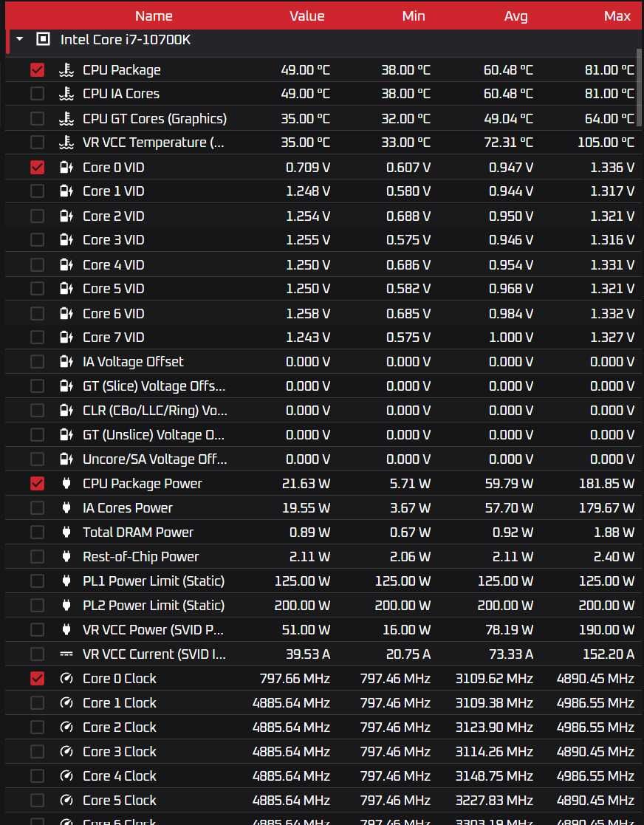Click the temperature icon for VR VCC Temperature
The image size is (644, 825).
[66, 142]
